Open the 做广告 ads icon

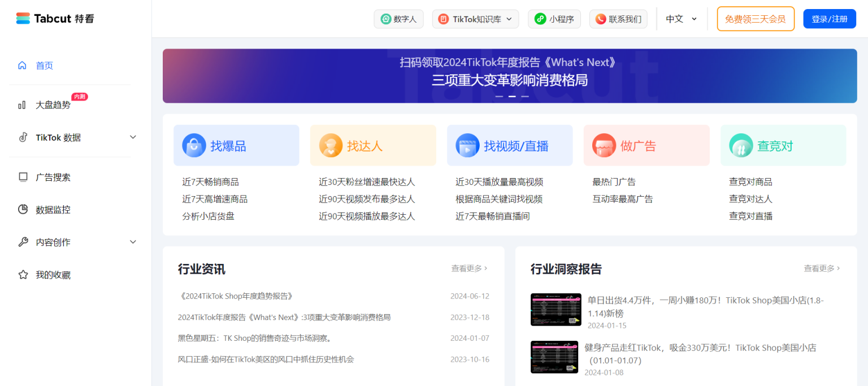(604, 145)
